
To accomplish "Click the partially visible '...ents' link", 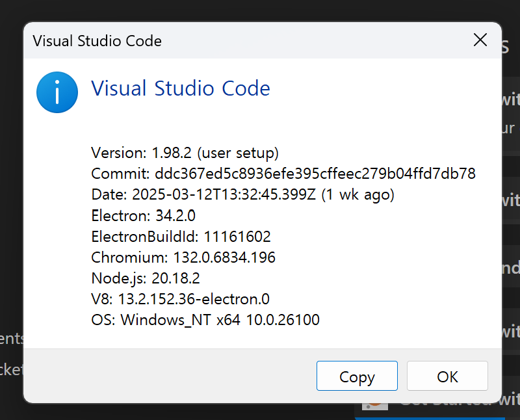I will (x=12, y=337).
